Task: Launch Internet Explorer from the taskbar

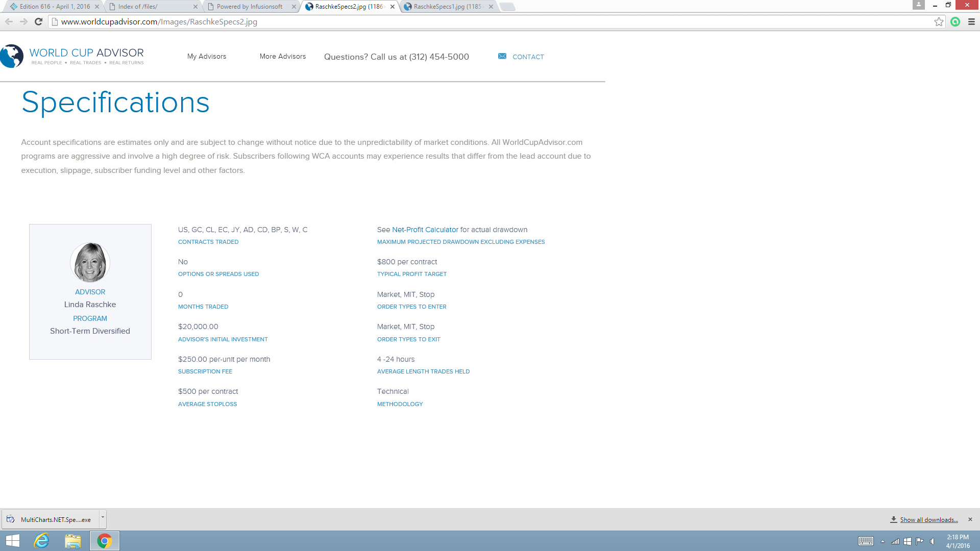Action: tap(41, 541)
